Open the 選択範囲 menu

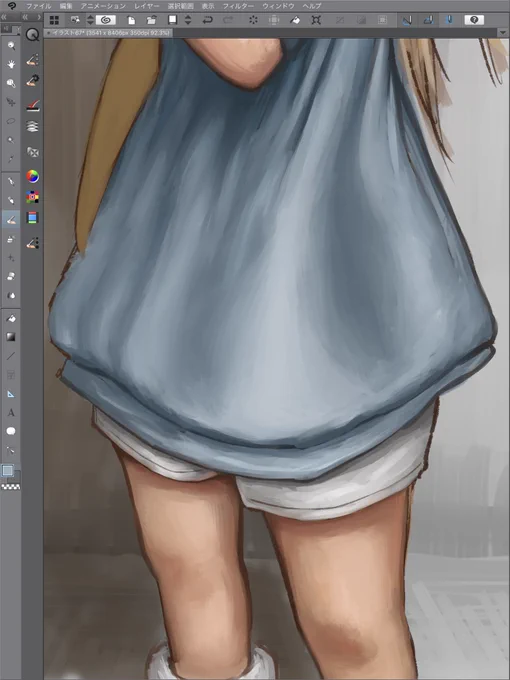(x=180, y=6)
